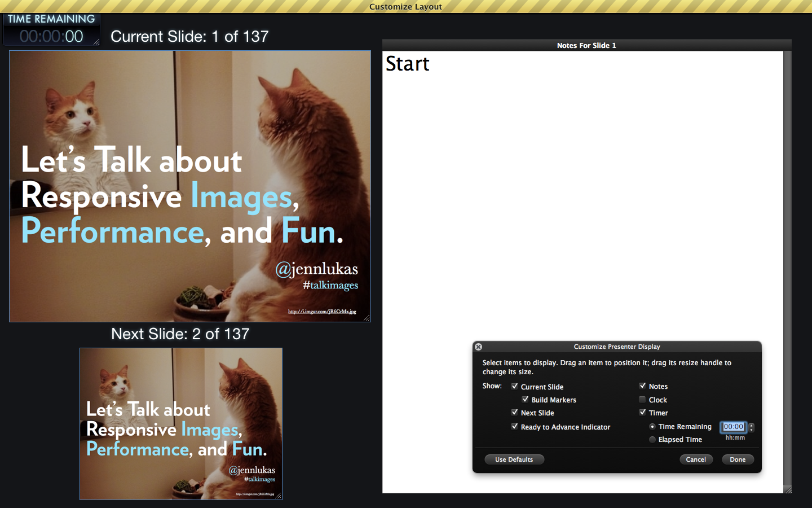Select the Time Remaining radio button
The image size is (812, 508).
point(652,427)
